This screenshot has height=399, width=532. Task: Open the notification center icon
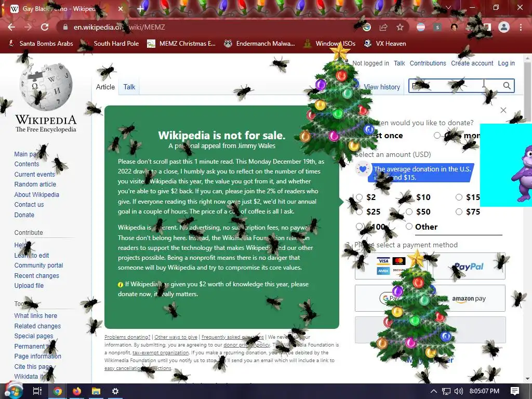515,391
